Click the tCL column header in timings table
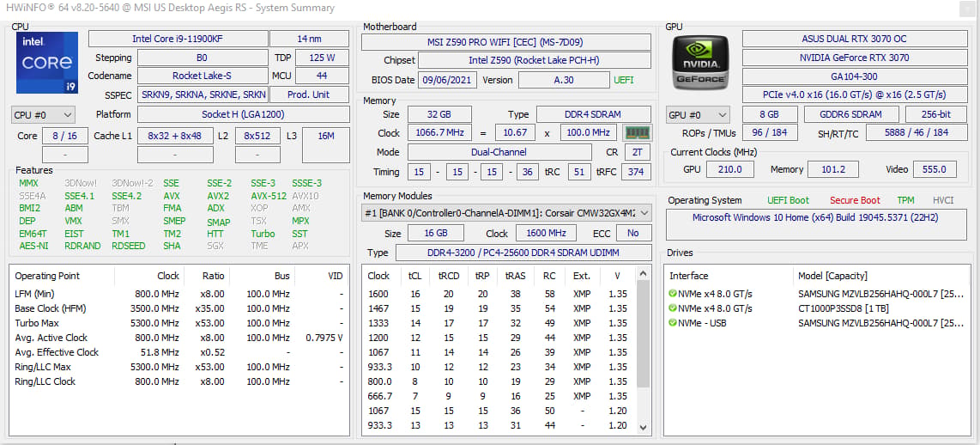 (x=415, y=276)
